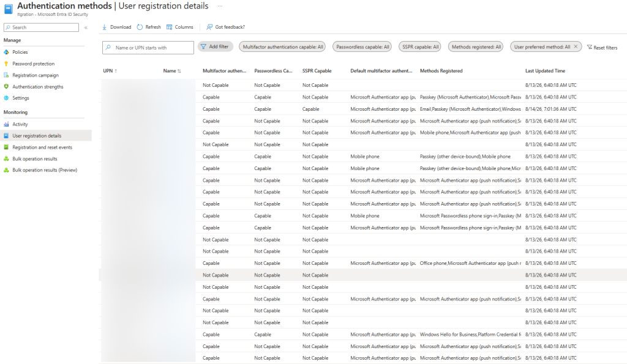This screenshot has width=627, height=364.
Task: Click the Authentication methods page header icon
Action: (9, 9)
